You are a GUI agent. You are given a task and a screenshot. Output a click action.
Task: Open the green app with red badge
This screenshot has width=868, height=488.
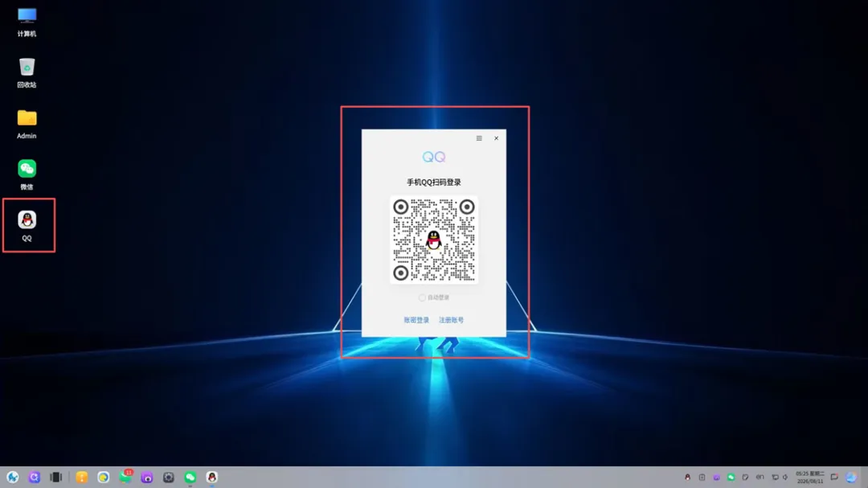click(125, 477)
